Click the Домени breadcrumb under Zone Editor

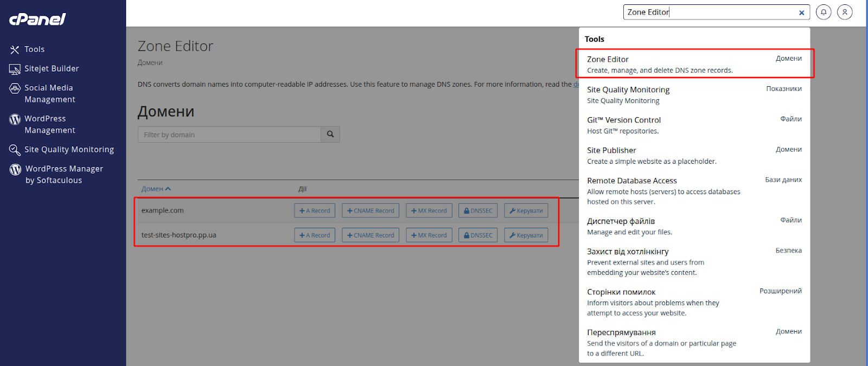click(x=150, y=63)
